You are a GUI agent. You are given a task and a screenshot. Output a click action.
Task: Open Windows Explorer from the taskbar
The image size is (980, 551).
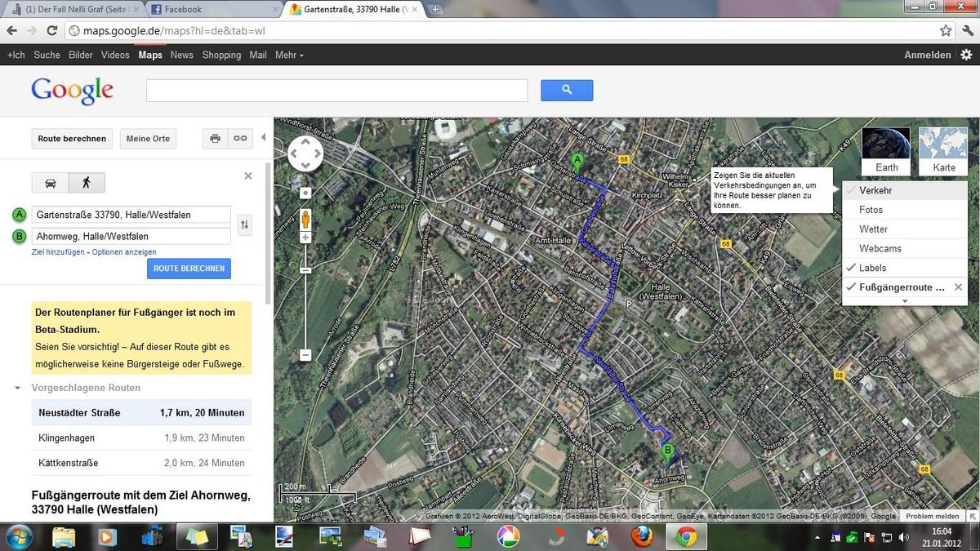coord(64,536)
